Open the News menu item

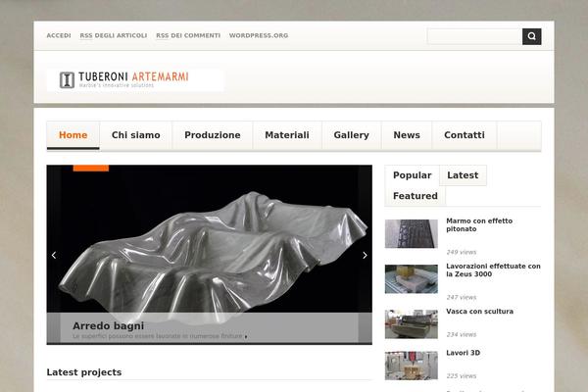(407, 135)
